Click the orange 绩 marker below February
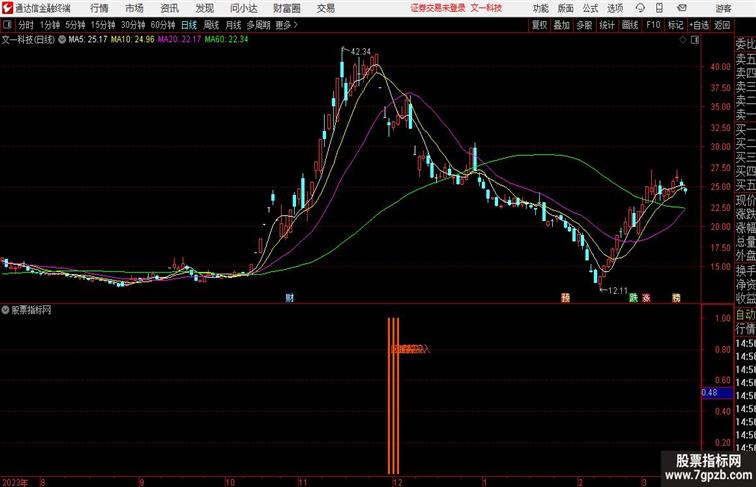The width and height of the screenshot is (756, 487). [x=565, y=298]
